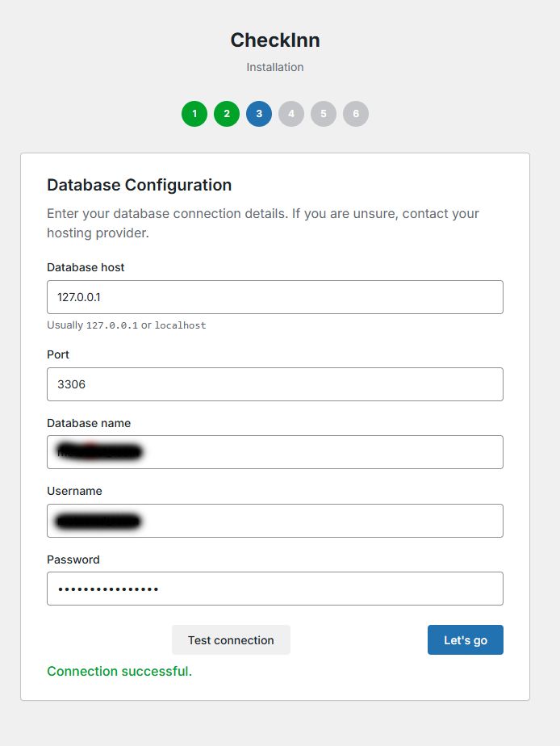
Task: Click the Connection successful message
Action: click(x=119, y=671)
